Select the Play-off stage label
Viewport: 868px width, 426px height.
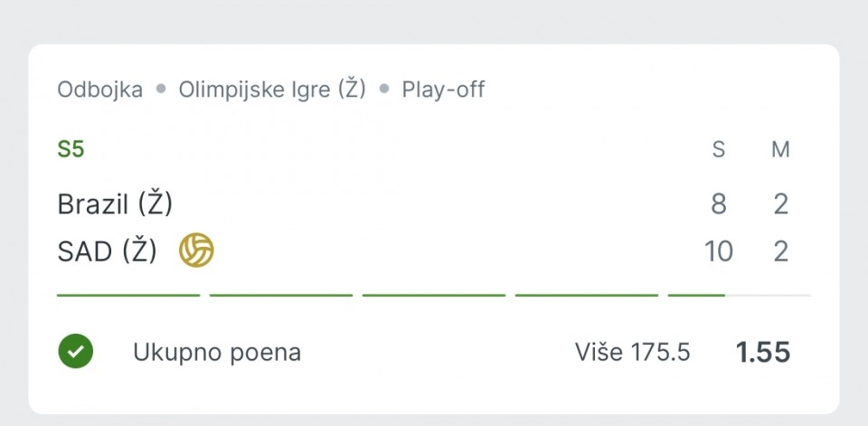tap(443, 90)
